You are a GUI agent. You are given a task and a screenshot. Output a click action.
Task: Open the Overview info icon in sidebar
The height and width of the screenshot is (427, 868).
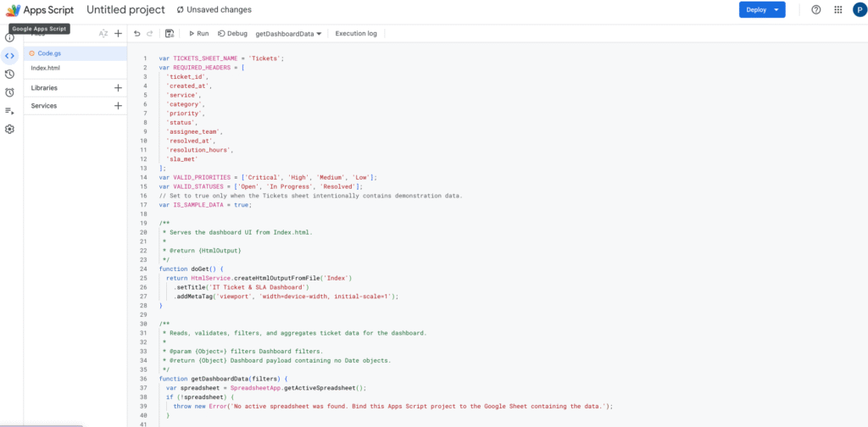click(x=9, y=38)
